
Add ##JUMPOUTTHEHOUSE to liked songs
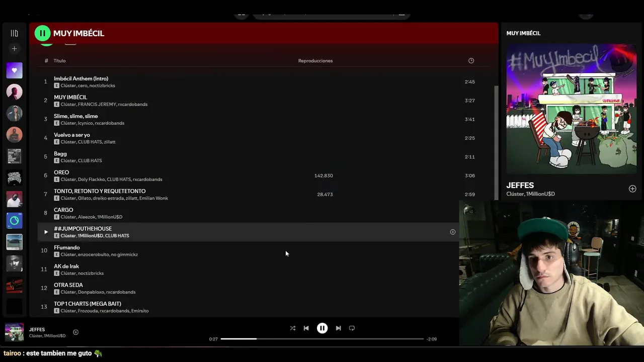point(452,232)
